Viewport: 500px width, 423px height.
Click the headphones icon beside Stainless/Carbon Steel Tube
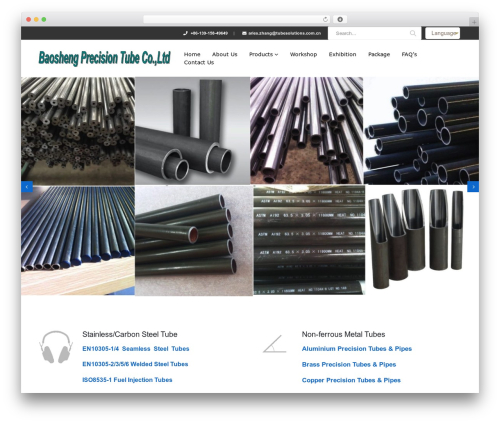[x=56, y=347]
